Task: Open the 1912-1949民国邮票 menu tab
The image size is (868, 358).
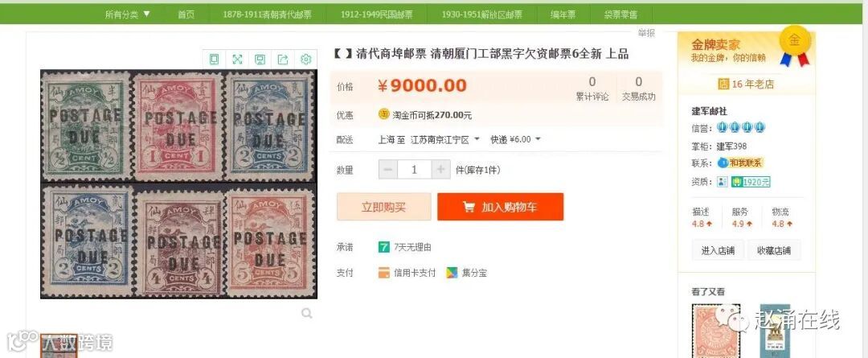Action: pyautogui.click(x=376, y=14)
